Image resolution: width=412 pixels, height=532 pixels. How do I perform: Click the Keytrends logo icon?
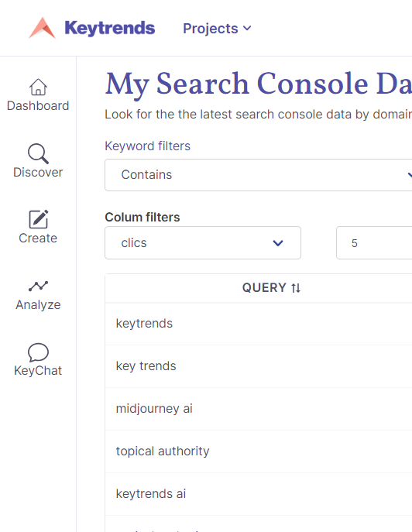(x=42, y=28)
